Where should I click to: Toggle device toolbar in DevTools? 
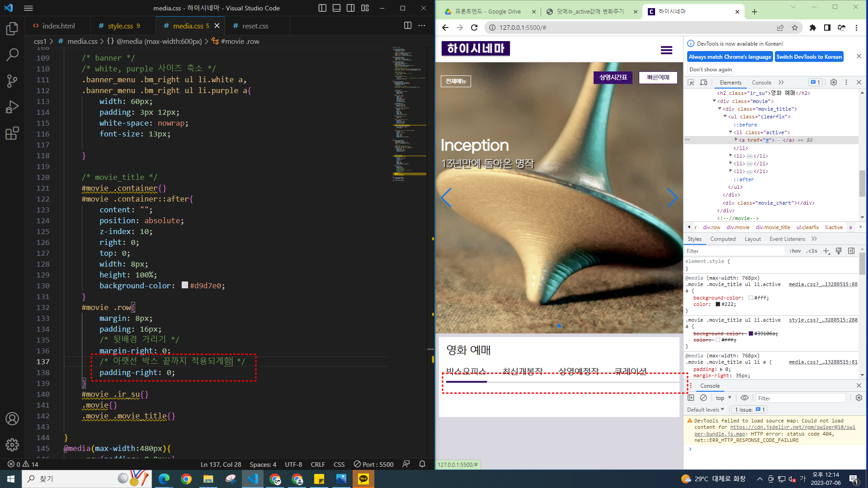click(x=703, y=82)
